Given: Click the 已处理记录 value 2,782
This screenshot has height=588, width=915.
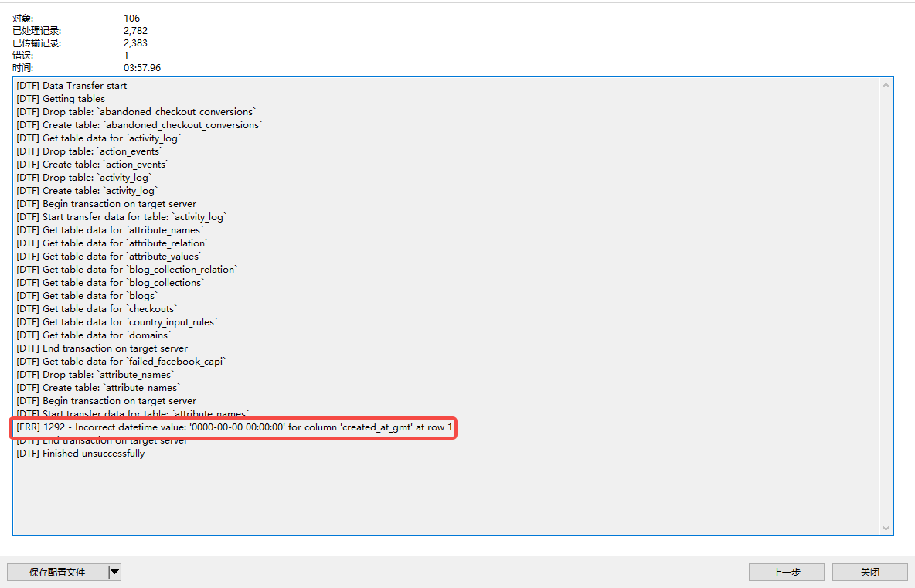Looking at the screenshot, I should click(x=135, y=31).
